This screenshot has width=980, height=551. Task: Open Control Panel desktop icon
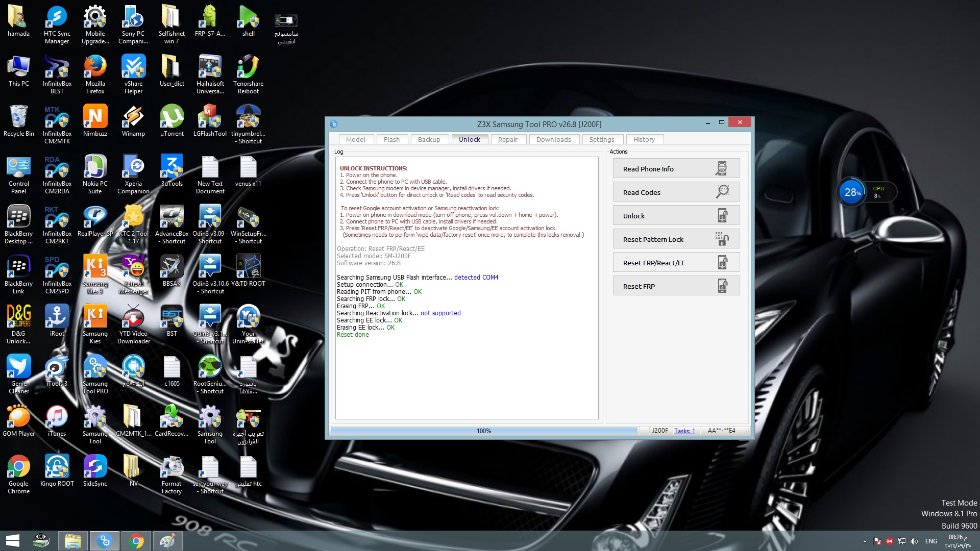coord(18,174)
